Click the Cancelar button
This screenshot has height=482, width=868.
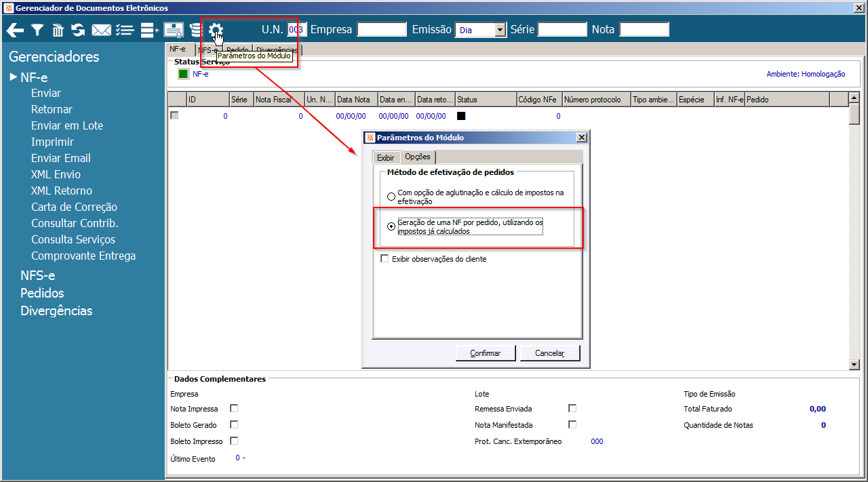coord(550,353)
